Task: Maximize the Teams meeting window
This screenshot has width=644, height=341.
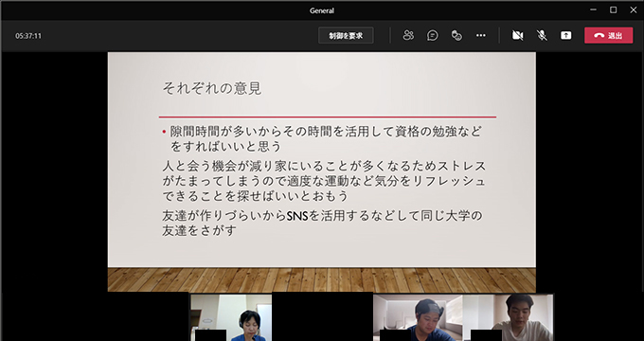Action: (613, 9)
